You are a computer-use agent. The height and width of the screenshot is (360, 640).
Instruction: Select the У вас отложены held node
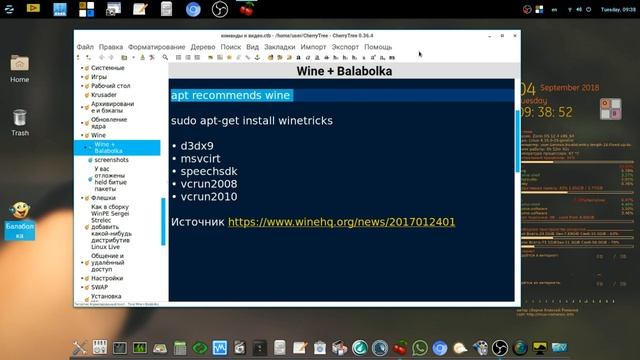[x=110, y=179]
